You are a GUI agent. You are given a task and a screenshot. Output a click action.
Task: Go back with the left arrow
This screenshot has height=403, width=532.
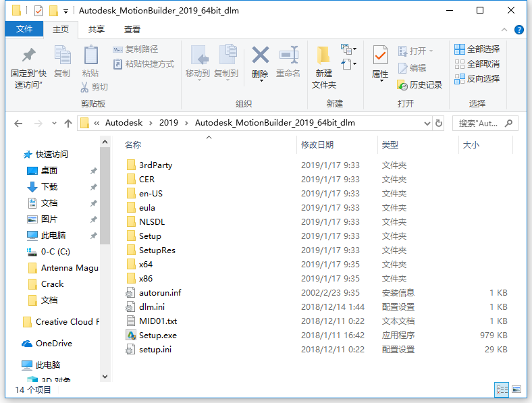[18, 124]
